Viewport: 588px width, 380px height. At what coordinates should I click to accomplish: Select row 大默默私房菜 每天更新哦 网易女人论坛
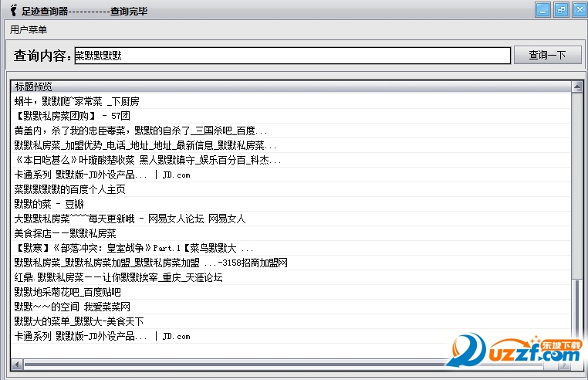click(291, 219)
